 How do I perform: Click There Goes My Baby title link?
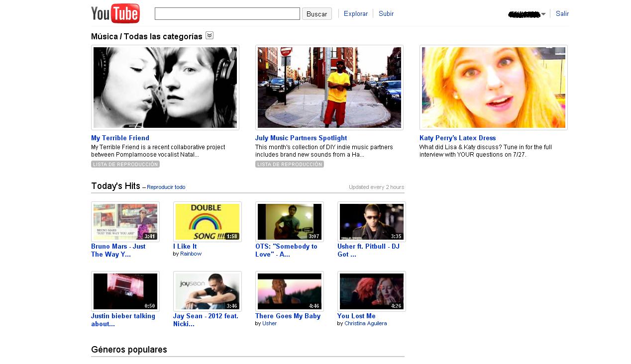click(x=288, y=316)
